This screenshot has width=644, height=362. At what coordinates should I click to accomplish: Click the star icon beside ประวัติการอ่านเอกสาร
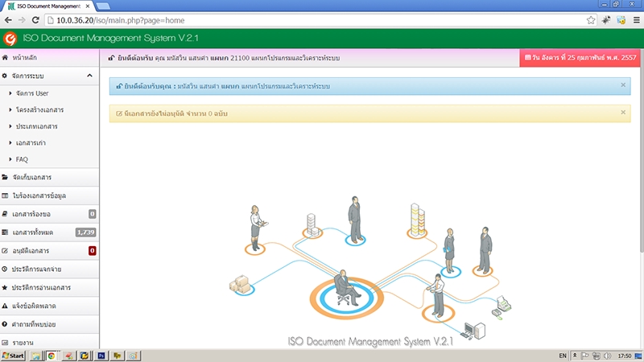pos(5,287)
